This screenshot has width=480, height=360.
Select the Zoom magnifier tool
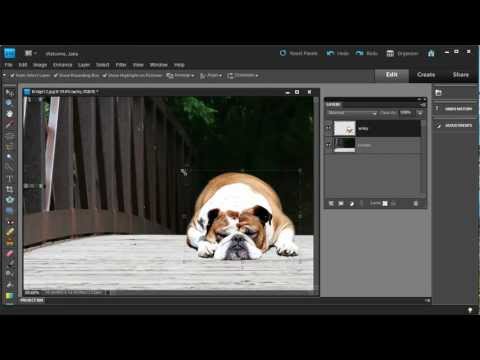(10, 103)
